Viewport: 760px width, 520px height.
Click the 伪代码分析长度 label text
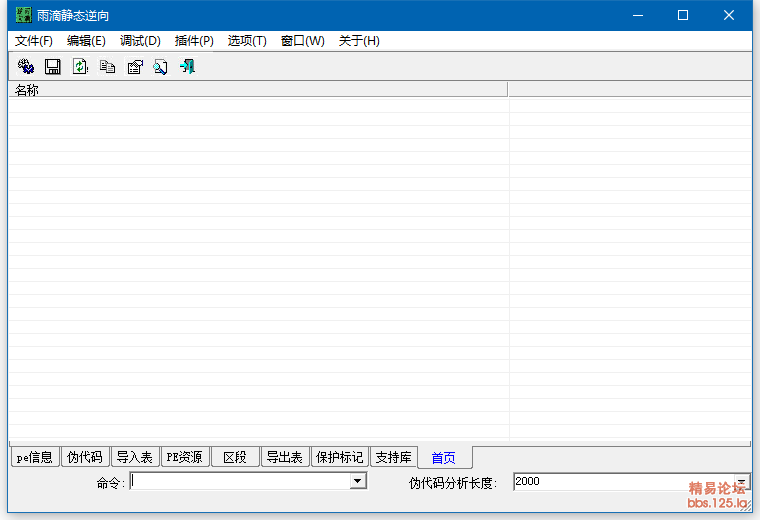tap(453, 483)
